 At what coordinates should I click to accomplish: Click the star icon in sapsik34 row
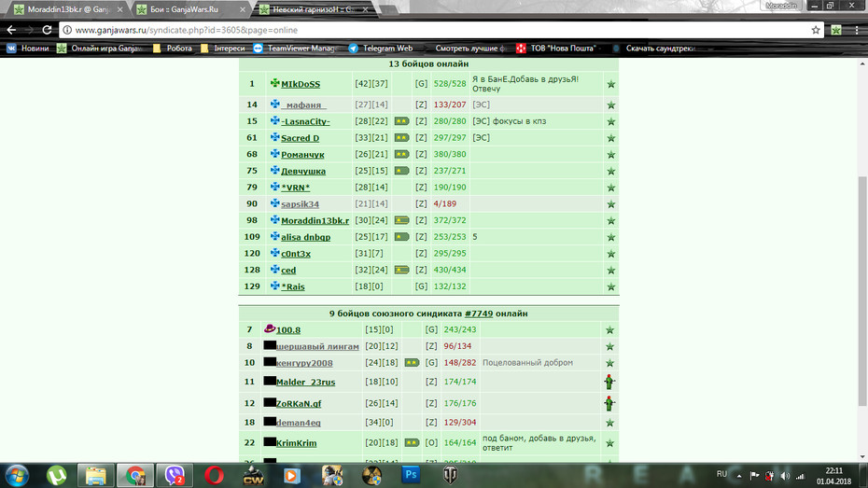coord(610,204)
